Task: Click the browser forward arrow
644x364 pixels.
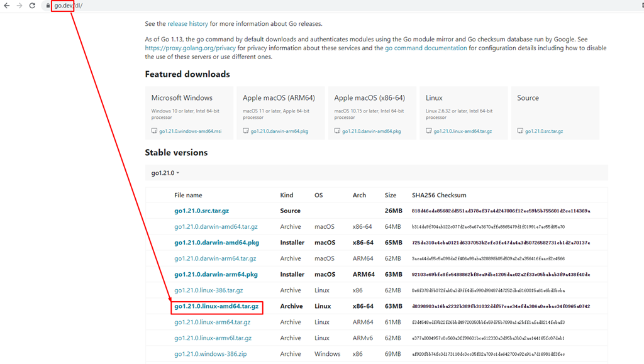Action: 19,6
